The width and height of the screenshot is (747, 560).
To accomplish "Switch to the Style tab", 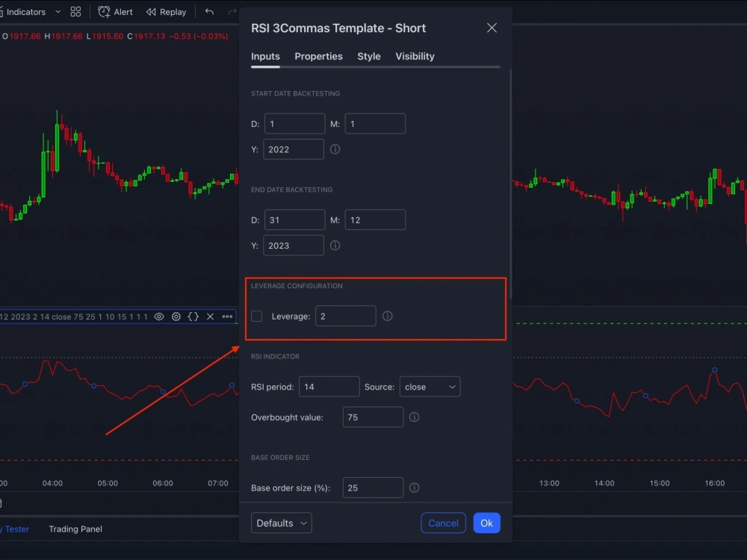I will (369, 56).
